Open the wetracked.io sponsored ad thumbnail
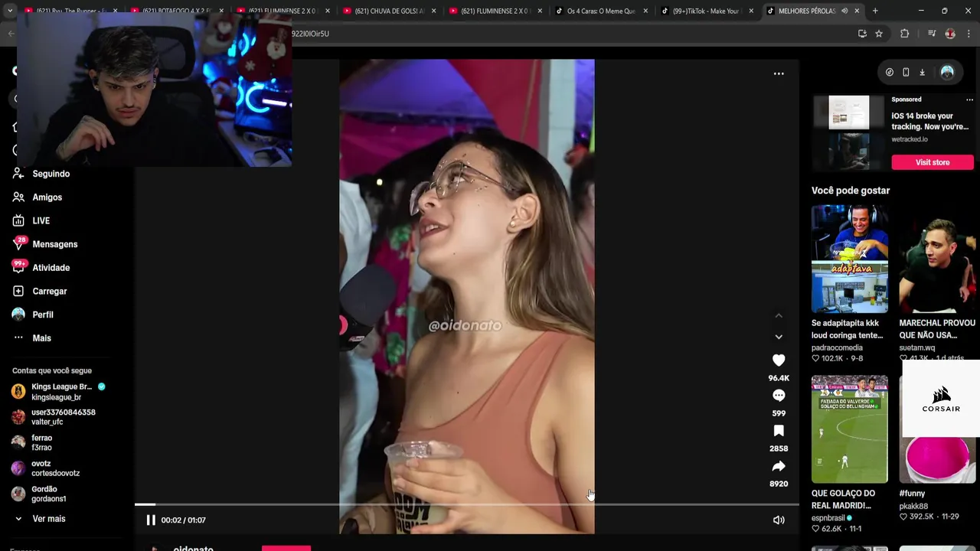The image size is (980, 551). [x=849, y=132]
